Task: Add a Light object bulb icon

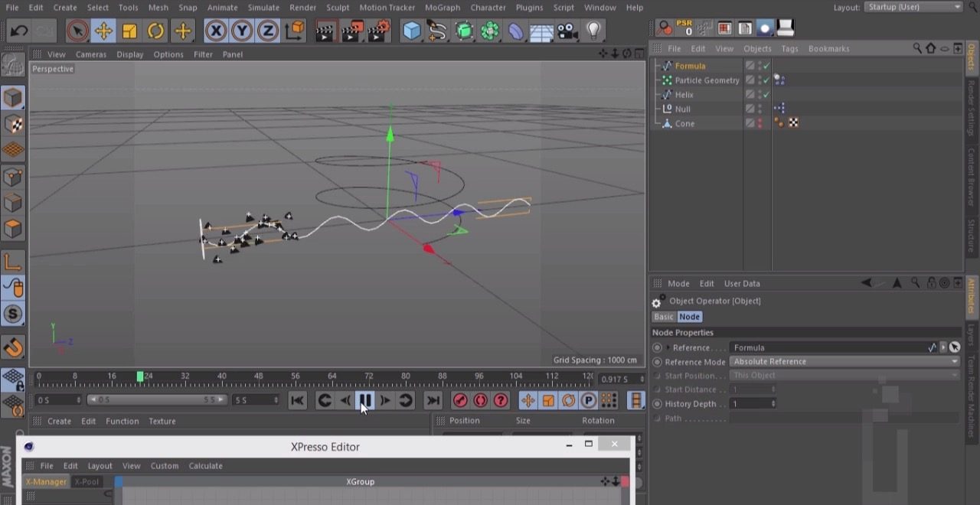Action: pos(593,31)
